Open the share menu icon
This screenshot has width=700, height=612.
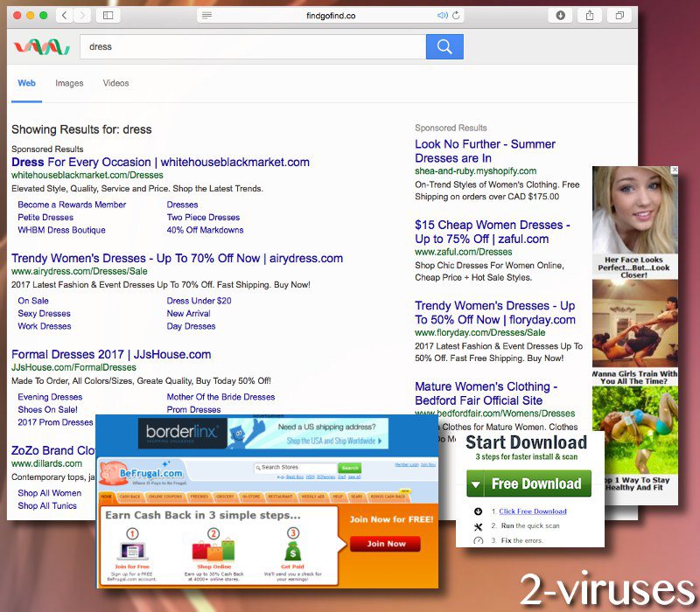pyautogui.click(x=589, y=15)
